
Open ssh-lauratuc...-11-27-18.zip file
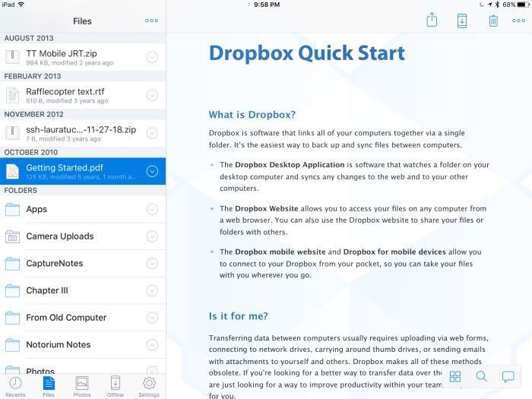pyautogui.click(x=83, y=133)
